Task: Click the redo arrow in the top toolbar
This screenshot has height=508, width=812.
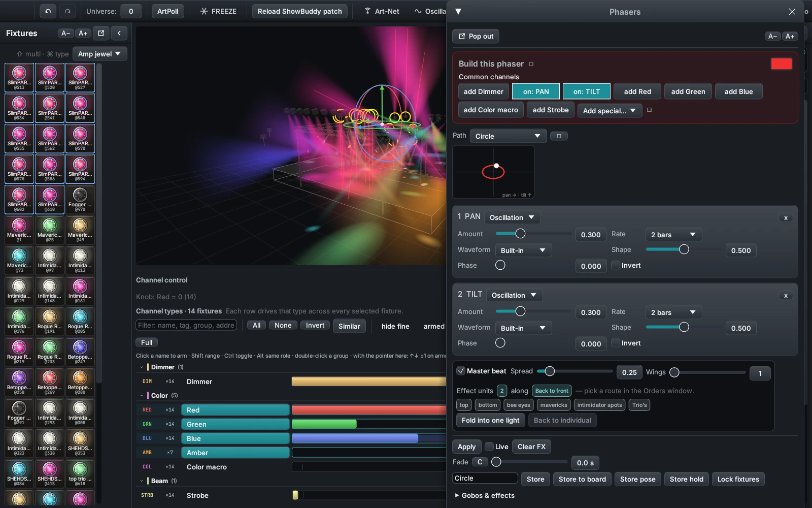Action: [67, 11]
